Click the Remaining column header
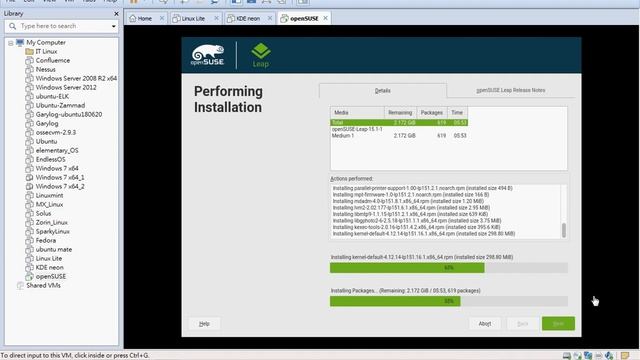 tap(400, 113)
